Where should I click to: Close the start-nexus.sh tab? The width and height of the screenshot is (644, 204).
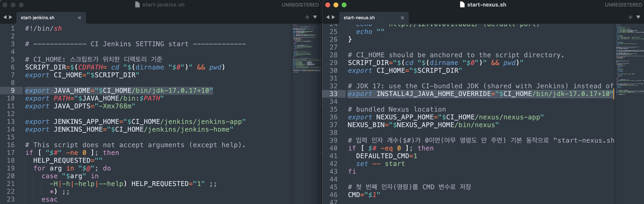tap(403, 18)
